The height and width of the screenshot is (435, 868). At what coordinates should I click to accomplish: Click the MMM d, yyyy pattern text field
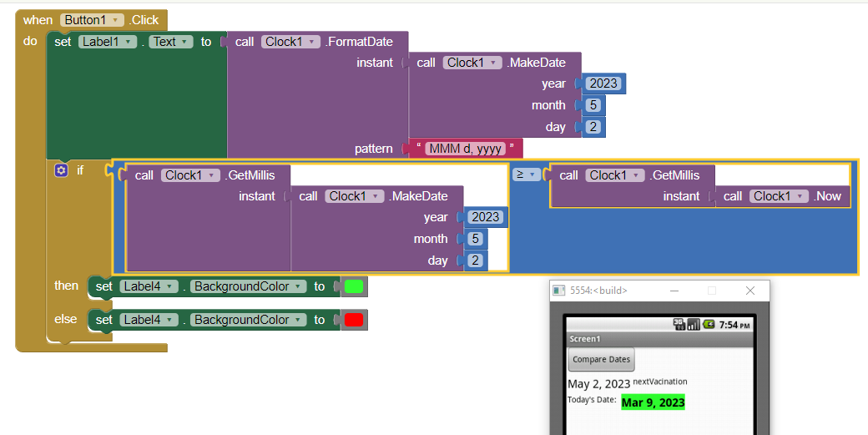pyautogui.click(x=466, y=149)
